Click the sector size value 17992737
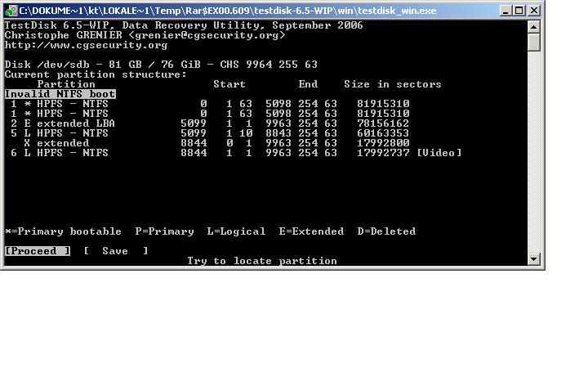 (x=383, y=153)
